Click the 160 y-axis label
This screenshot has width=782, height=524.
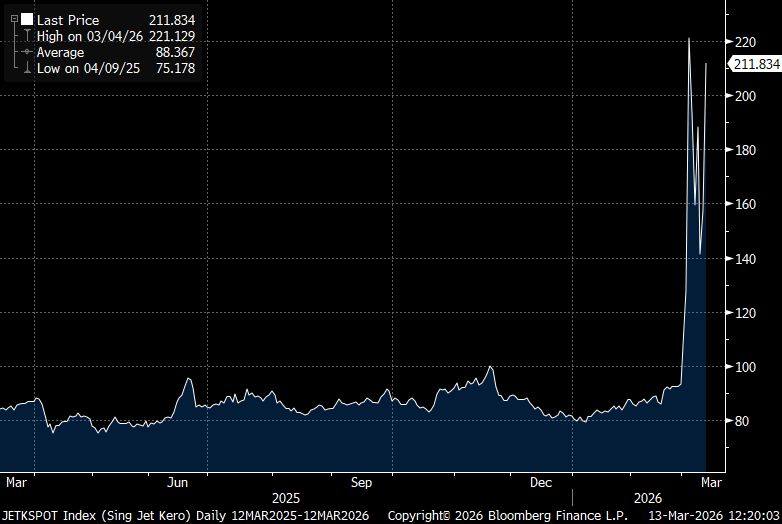click(x=745, y=204)
